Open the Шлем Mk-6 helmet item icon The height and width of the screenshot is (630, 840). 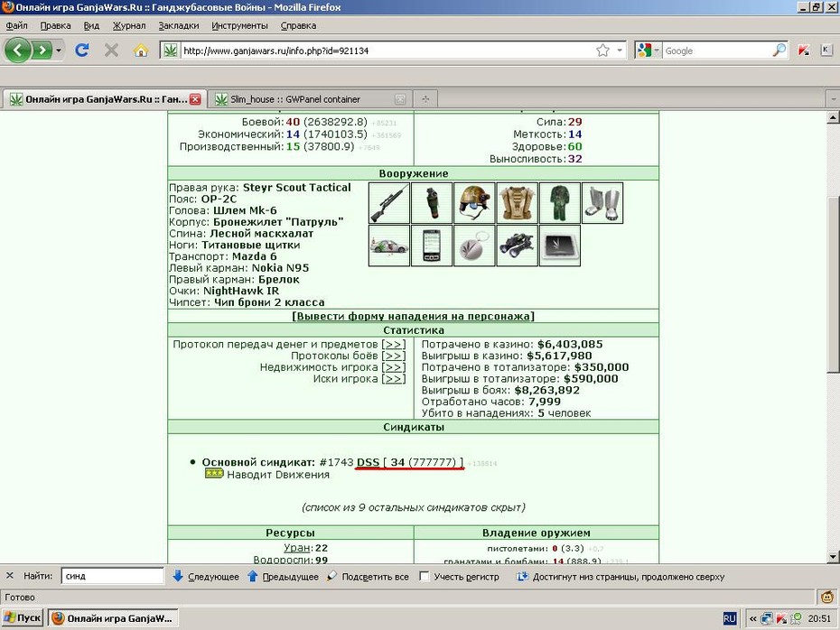click(474, 203)
